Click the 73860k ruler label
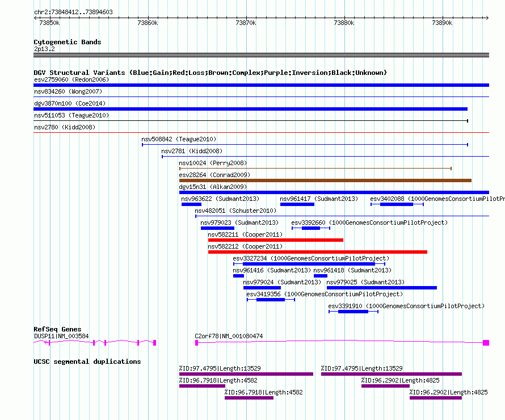 tap(148, 23)
